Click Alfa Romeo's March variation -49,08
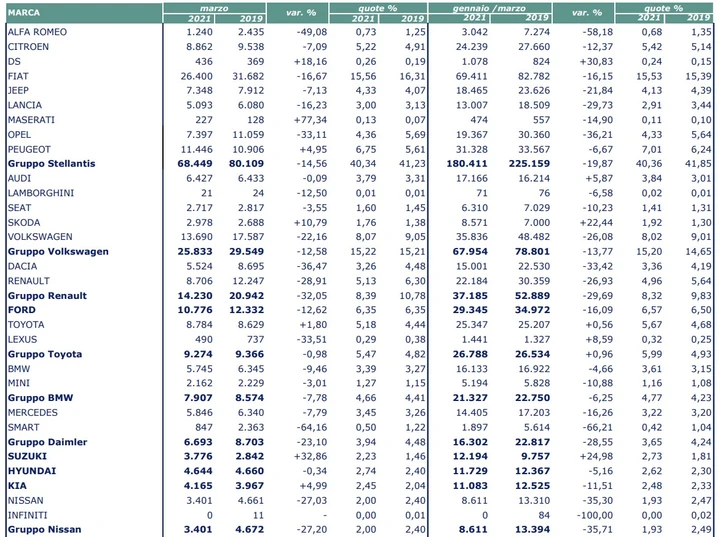The width and height of the screenshot is (720, 537). tap(312, 32)
